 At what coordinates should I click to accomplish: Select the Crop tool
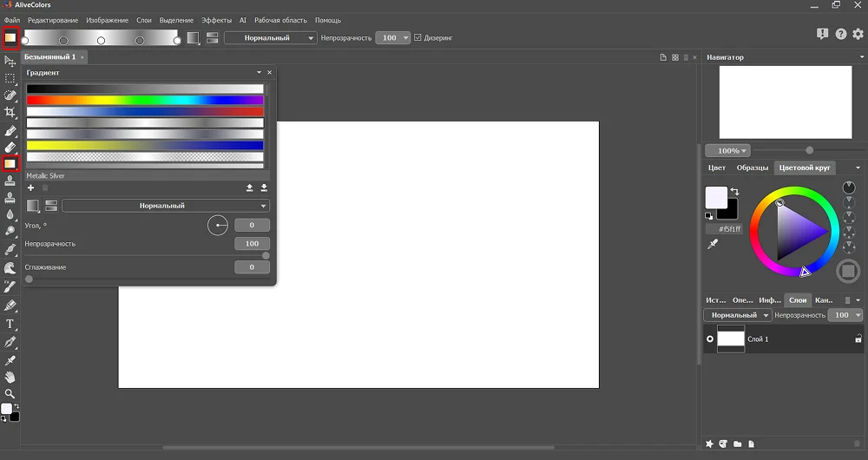(10, 112)
